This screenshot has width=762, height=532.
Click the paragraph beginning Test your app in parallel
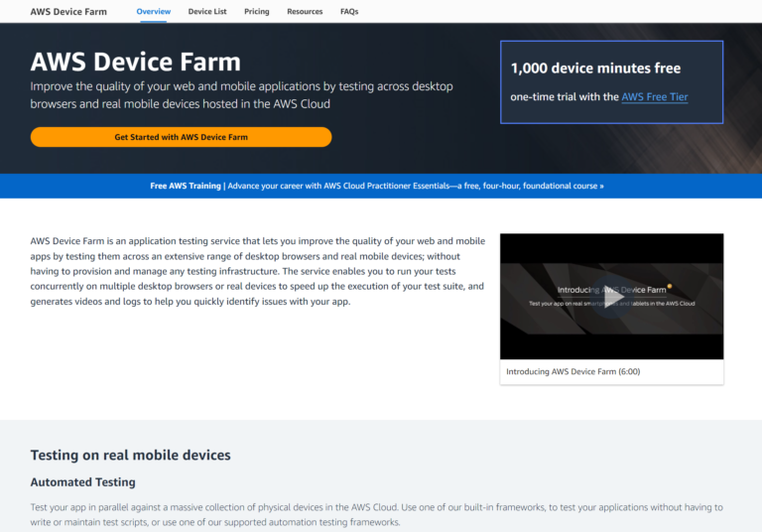click(377, 514)
